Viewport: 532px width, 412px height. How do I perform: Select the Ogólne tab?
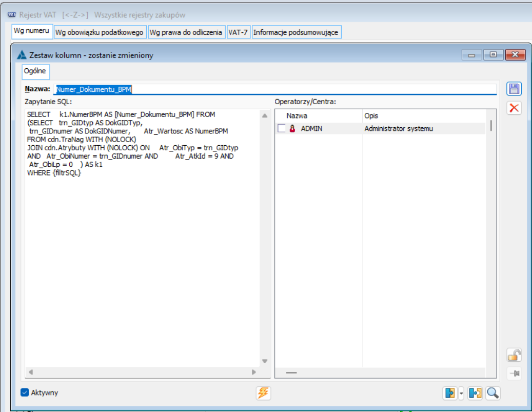tap(35, 71)
